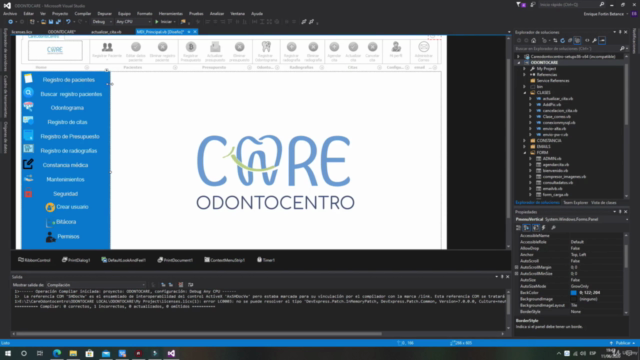
Task: Toggle preview selected items in Solution Explorer
Action: pyautogui.click(x=602, y=40)
